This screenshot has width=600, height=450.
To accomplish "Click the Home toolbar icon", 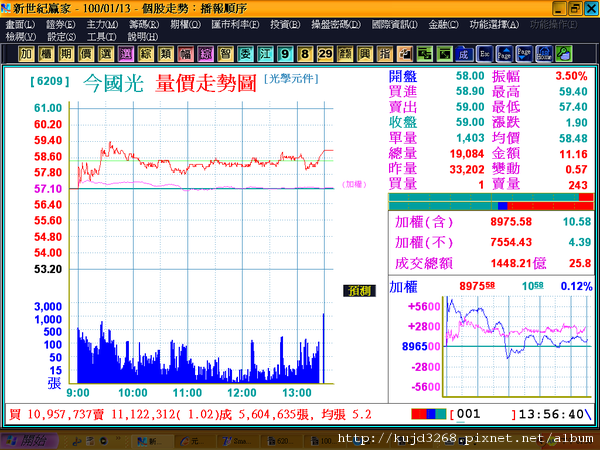I will point(544,54).
